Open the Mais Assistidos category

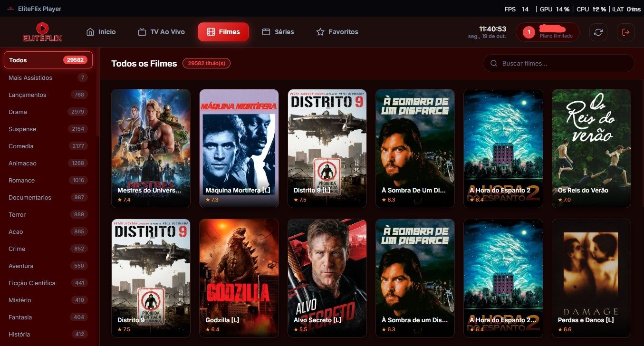[48, 77]
